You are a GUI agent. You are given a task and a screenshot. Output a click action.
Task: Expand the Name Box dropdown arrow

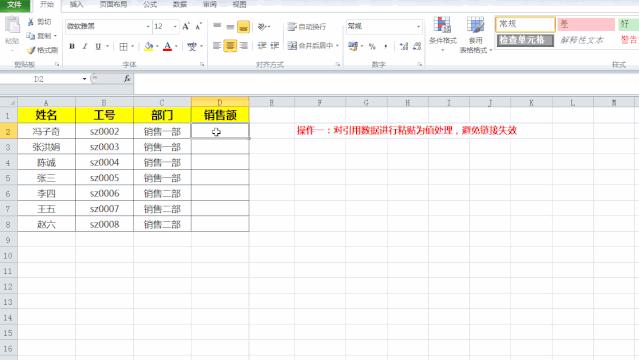84,79
